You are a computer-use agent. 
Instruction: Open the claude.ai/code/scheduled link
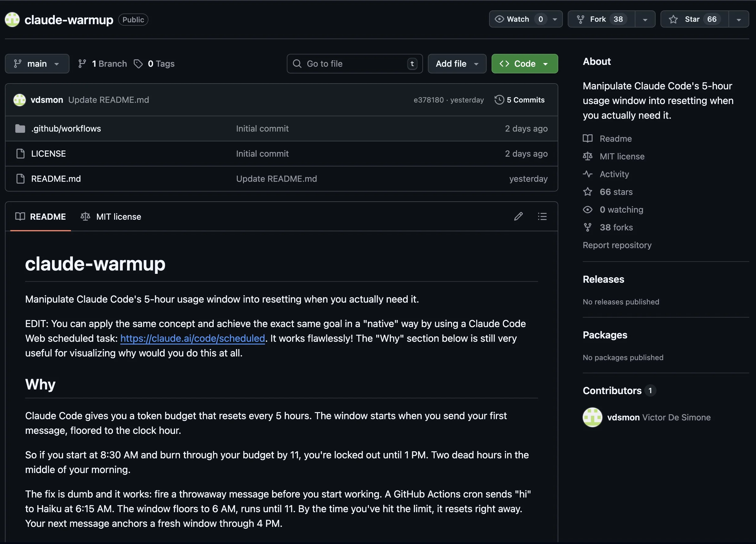193,338
